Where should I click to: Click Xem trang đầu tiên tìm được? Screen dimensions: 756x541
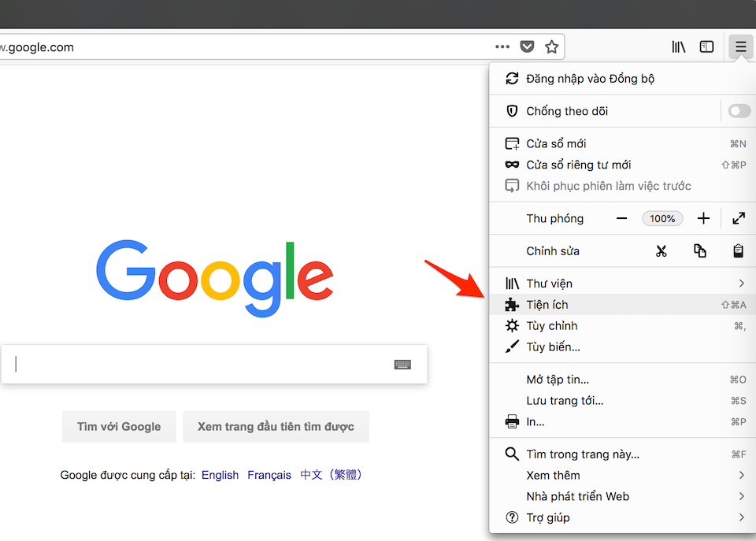(276, 427)
